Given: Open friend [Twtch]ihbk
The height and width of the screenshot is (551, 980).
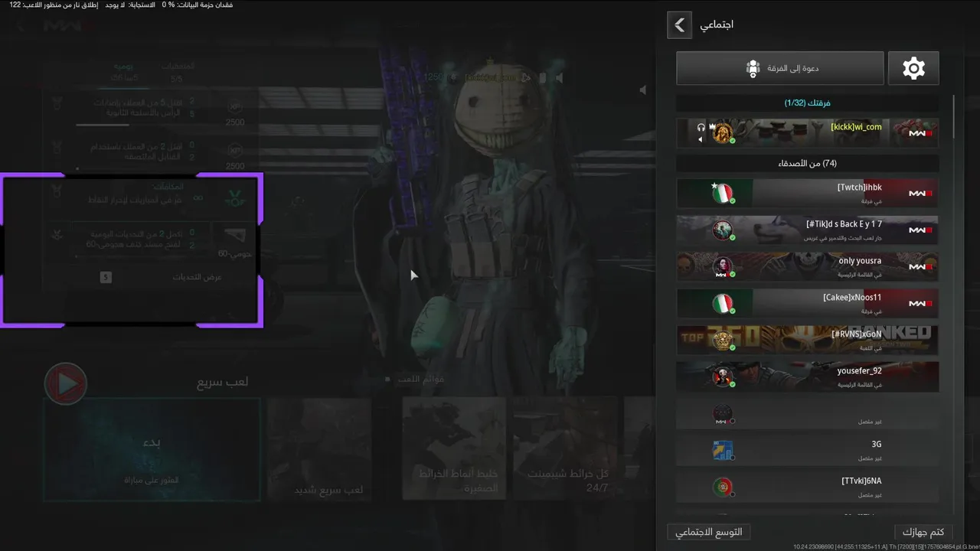Looking at the screenshot, I should 807,194.
